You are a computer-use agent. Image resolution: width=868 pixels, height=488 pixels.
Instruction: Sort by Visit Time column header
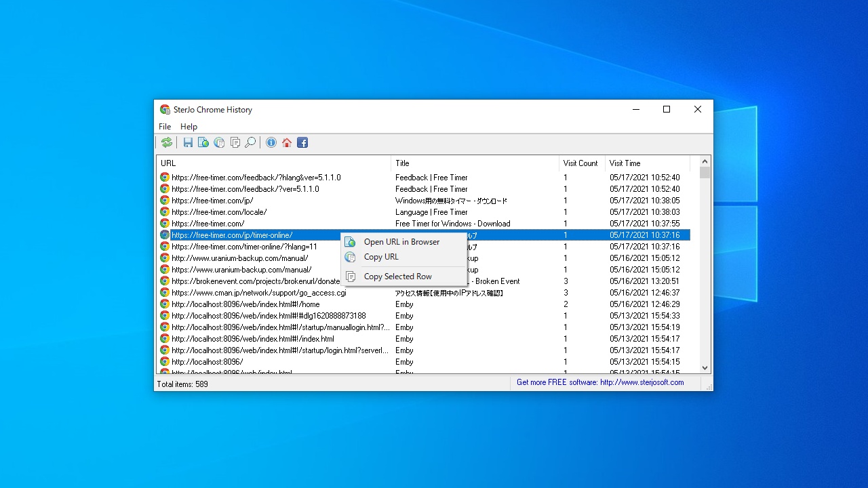[648, 163]
